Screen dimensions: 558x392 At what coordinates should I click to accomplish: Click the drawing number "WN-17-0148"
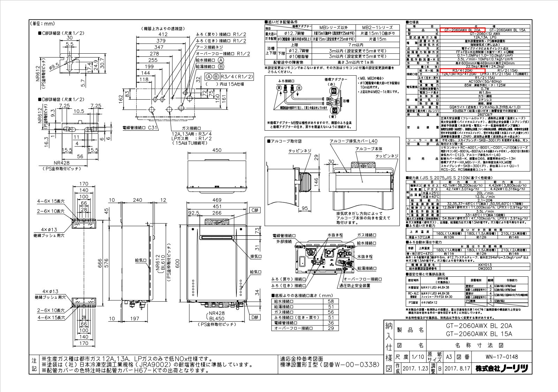[502, 357]
